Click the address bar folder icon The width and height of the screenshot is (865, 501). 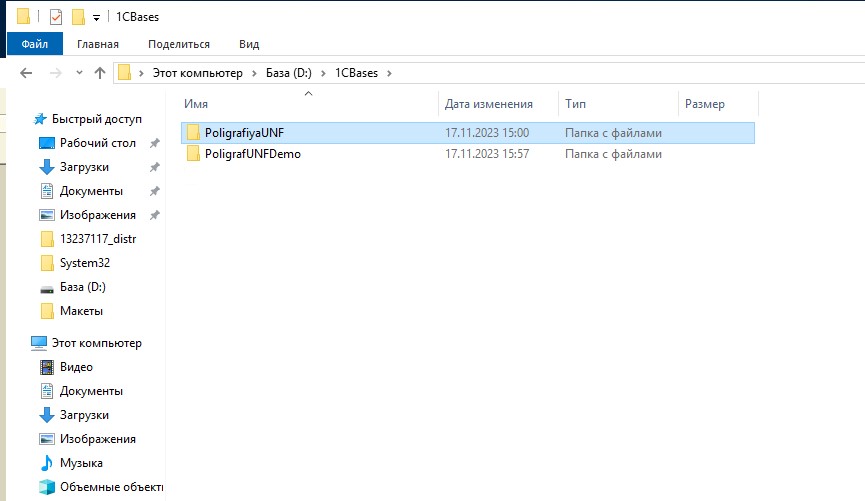pos(125,72)
